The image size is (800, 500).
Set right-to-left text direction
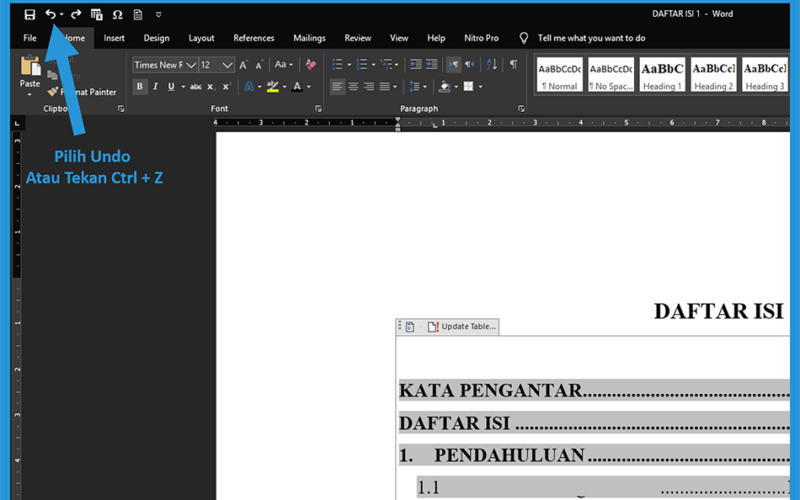coord(469,64)
